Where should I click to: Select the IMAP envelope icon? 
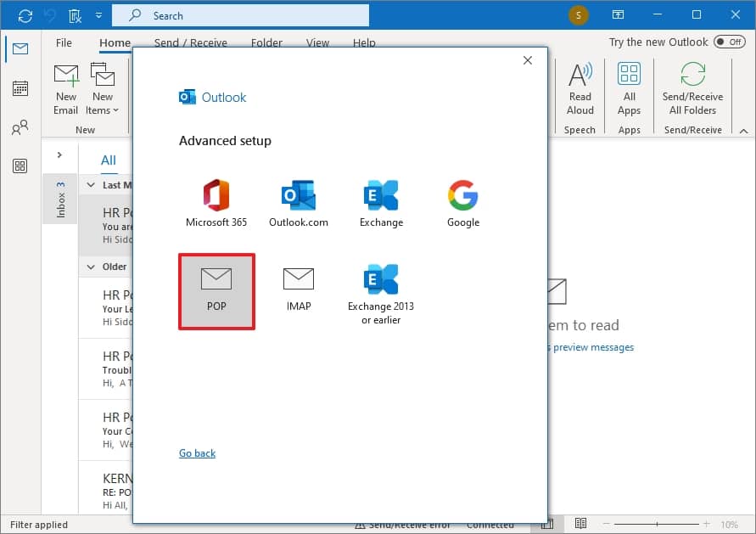[298, 278]
